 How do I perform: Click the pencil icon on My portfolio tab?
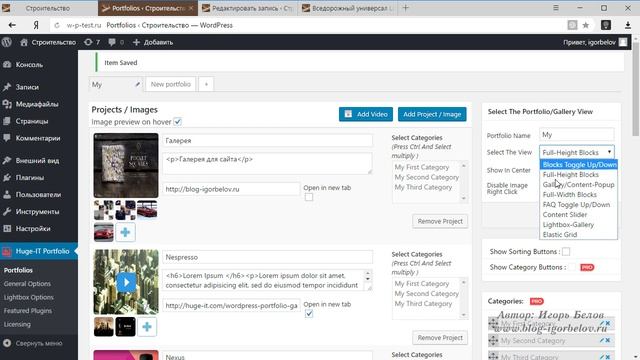(138, 84)
